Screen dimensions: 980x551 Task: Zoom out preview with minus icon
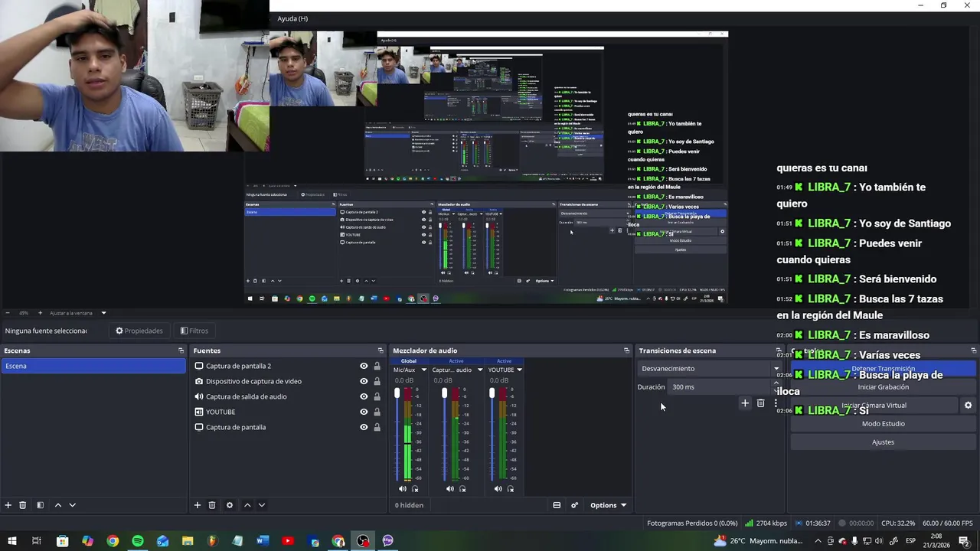[x=7, y=313]
